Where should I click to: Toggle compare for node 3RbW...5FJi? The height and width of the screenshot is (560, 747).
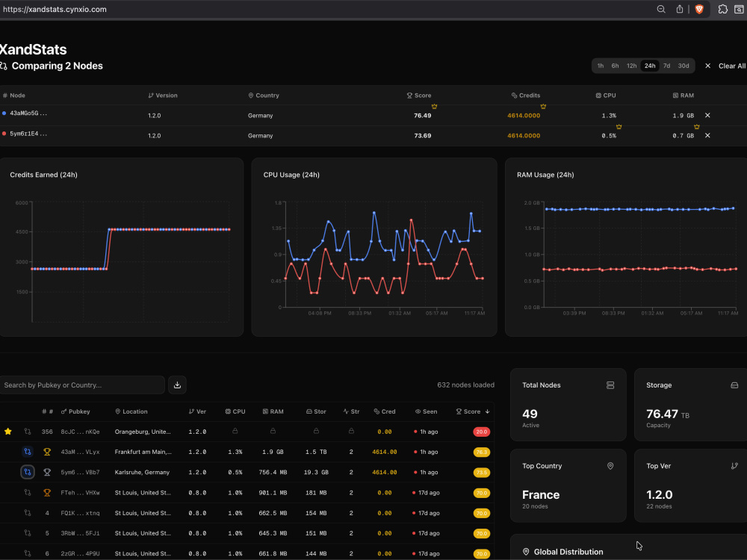point(28,533)
